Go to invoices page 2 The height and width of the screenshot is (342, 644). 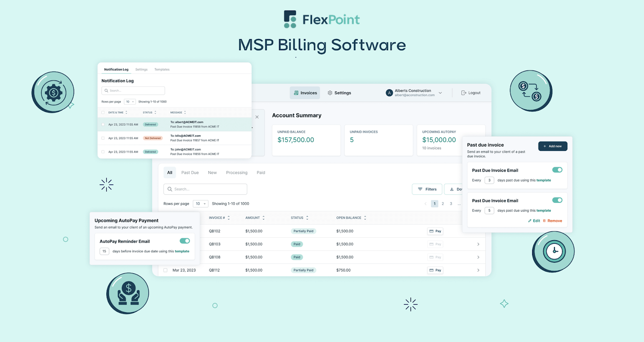tap(443, 204)
